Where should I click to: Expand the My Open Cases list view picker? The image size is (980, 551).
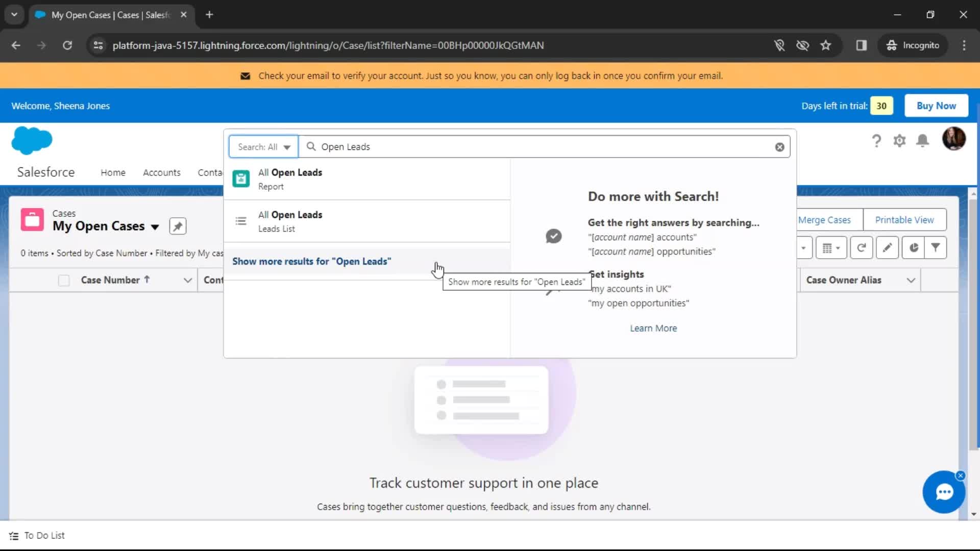tap(155, 227)
